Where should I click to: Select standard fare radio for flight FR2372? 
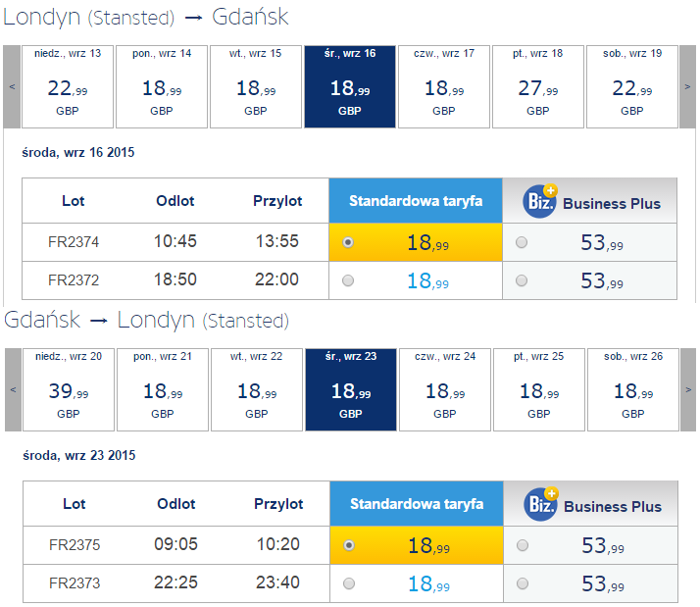coord(348,280)
